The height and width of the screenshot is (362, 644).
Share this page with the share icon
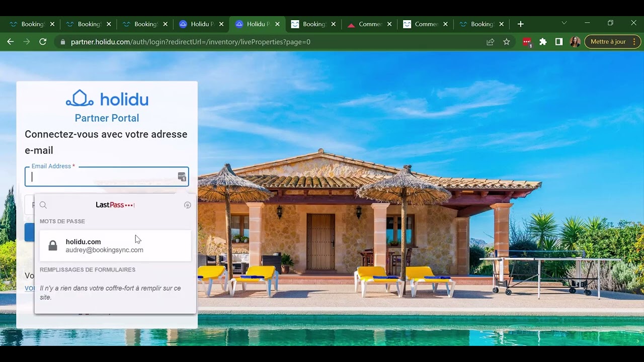490,42
